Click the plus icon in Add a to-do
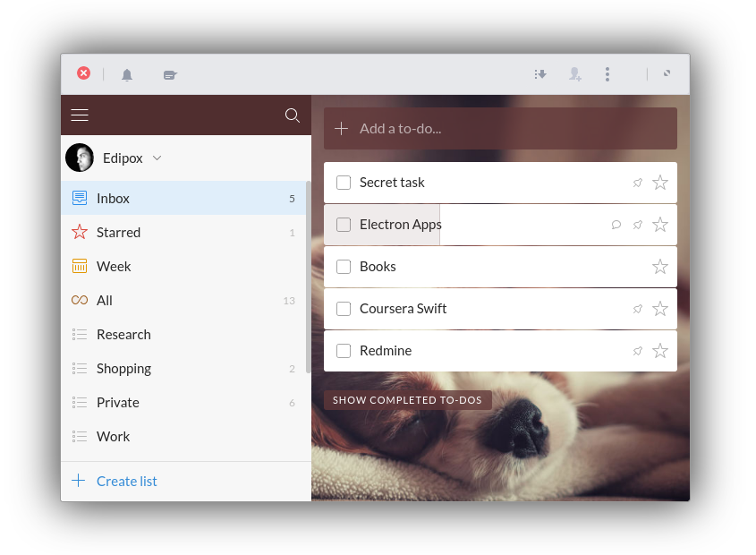This screenshot has width=756, height=555. (342, 128)
